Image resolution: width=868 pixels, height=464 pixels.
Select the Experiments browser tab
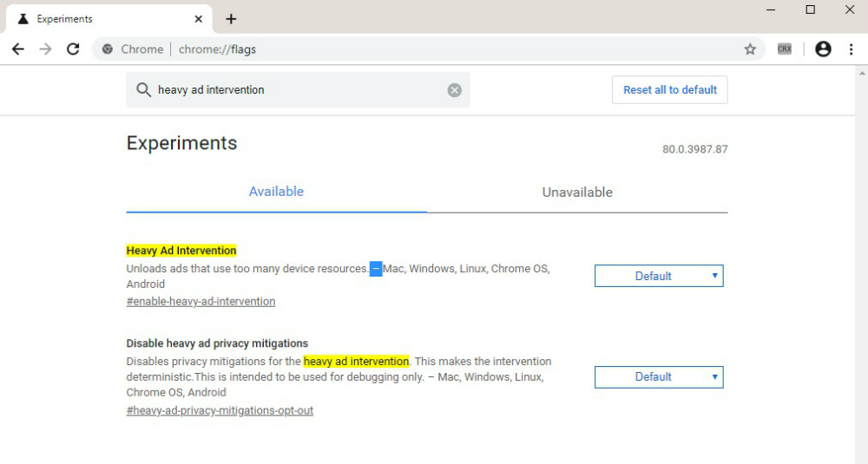tap(109, 19)
